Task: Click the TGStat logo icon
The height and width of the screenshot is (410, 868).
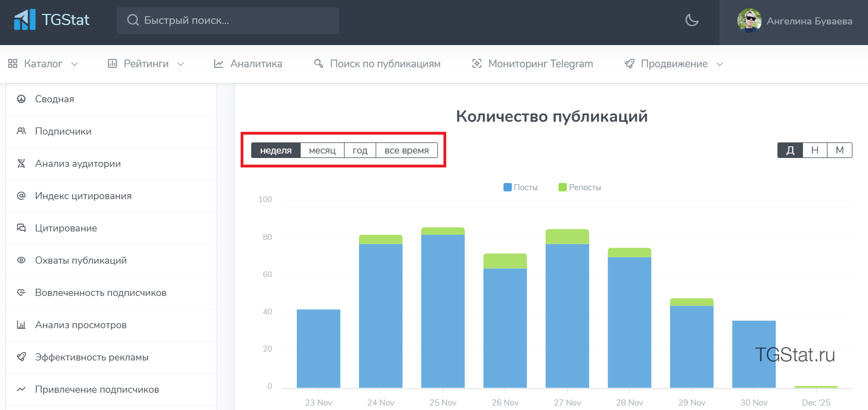Action: 24,20
